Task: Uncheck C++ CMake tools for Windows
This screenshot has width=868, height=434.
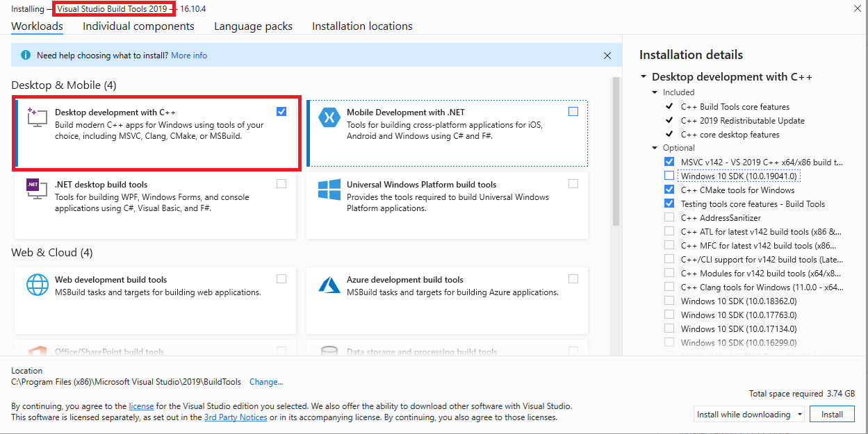Action: pyautogui.click(x=669, y=190)
